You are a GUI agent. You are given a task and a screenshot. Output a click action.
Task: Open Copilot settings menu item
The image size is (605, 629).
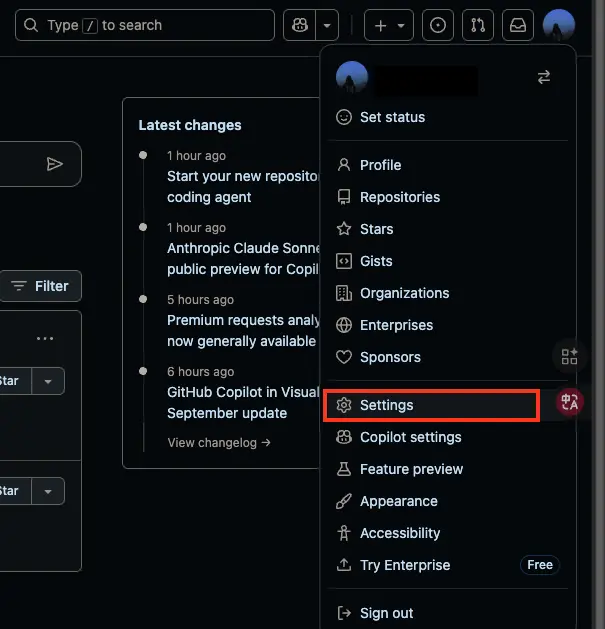tap(410, 437)
